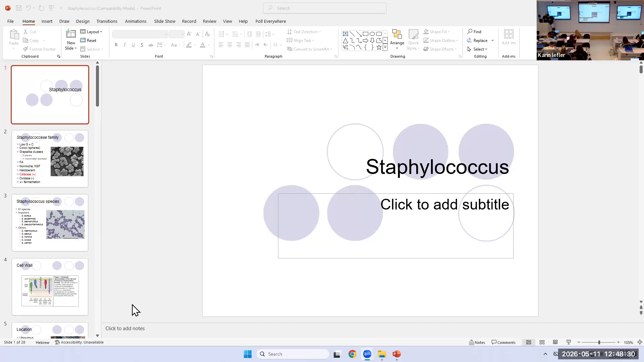The image size is (644, 362).
Task: Switch to the Transitions tab
Action: pos(107,21)
